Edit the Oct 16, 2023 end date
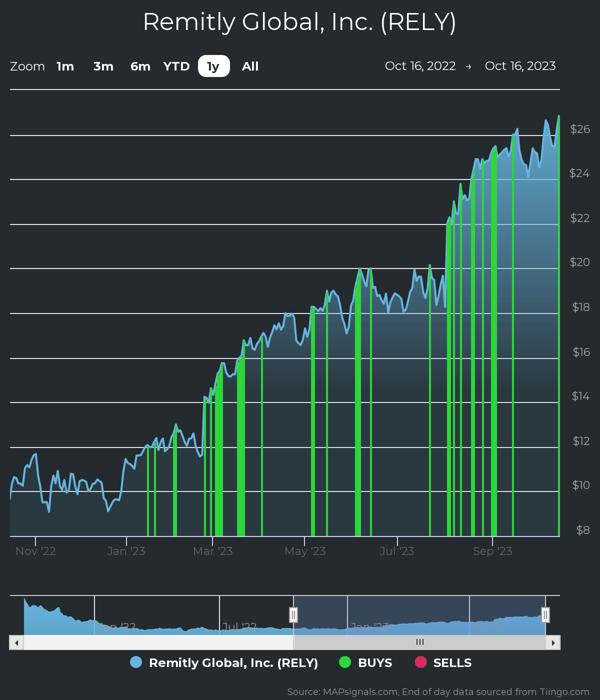 pyautogui.click(x=520, y=66)
